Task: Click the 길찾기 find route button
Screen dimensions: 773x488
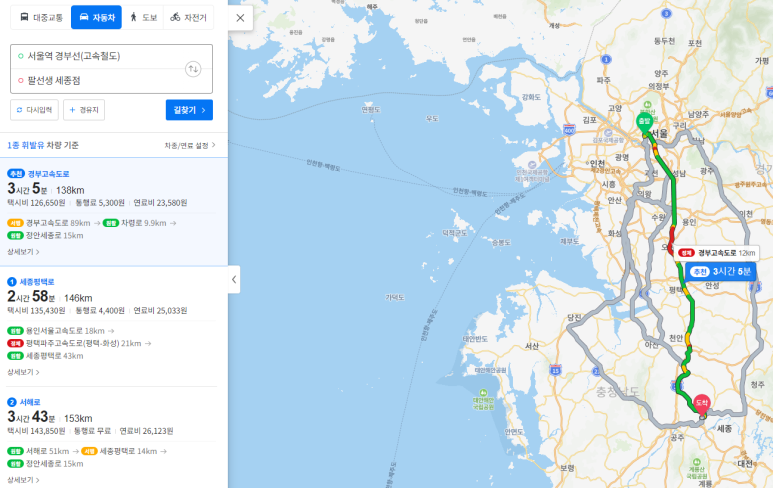Action: pyautogui.click(x=189, y=110)
